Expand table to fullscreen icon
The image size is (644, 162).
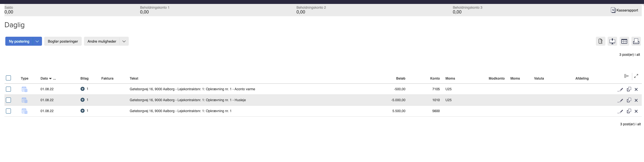click(x=636, y=76)
